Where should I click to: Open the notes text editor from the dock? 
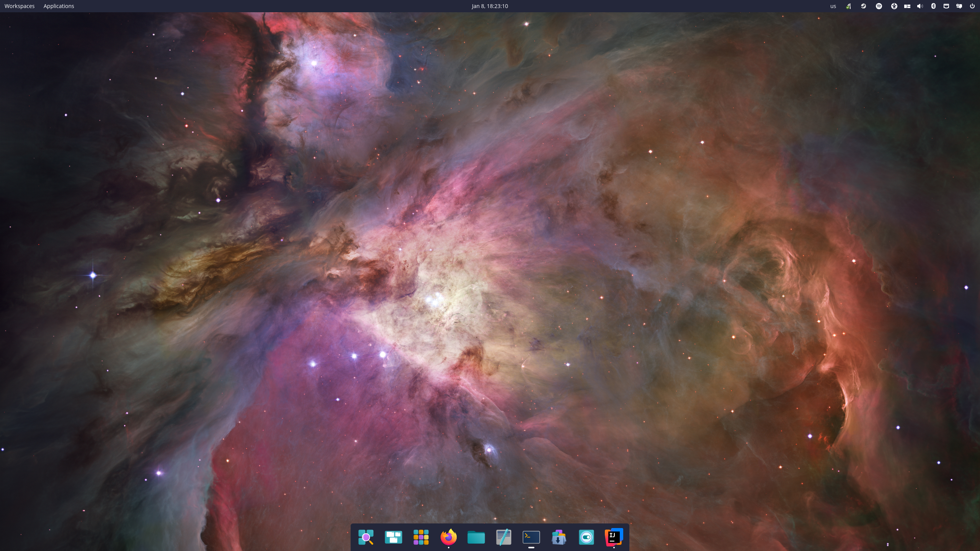click(503, 537)
